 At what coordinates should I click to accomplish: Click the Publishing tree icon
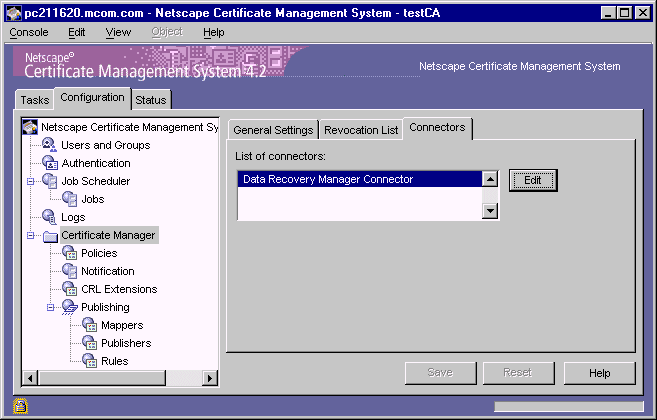pyautogui.click(x=70, y=307)
